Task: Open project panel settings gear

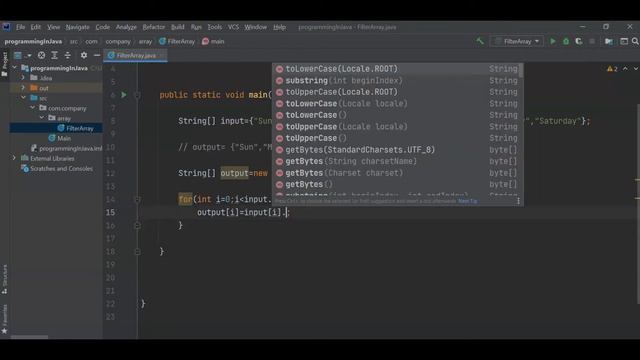Action: [84, 55]
